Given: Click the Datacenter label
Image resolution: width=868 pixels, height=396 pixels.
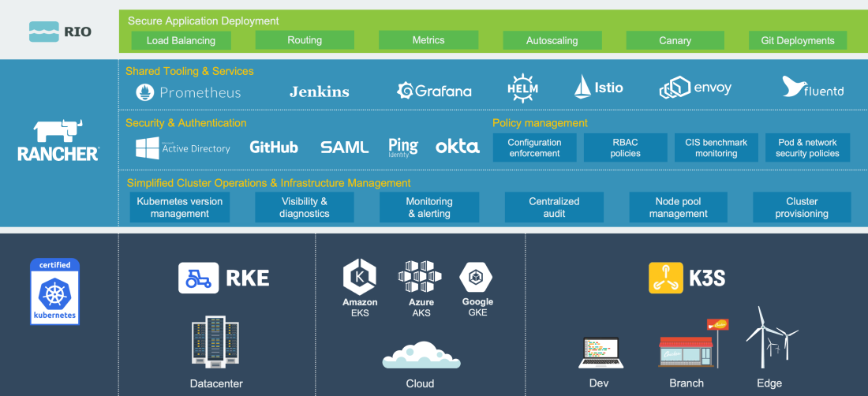Looking at the screenshot, I should pyautogui.click(x=216, y=383).
